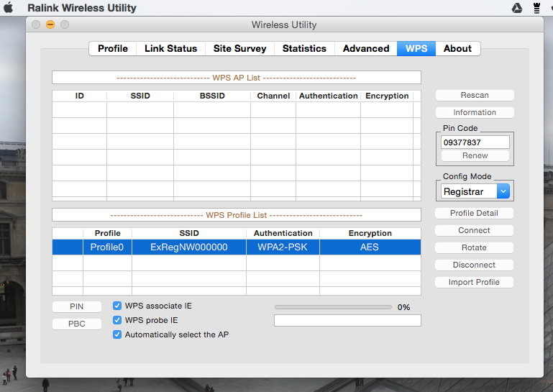Open the Site Survey tab
The width and height of the screenshot is (553, 392).
(239, 48)
